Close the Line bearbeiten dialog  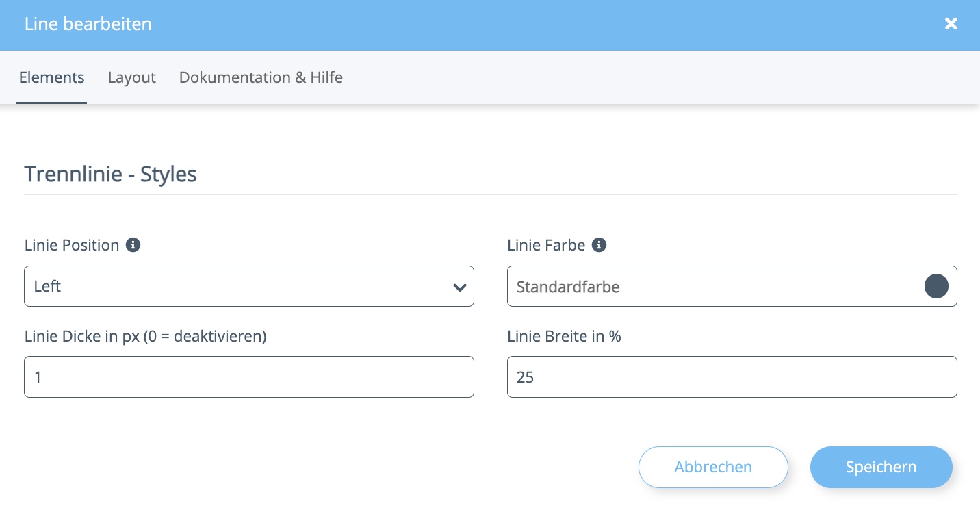click(951, 24)
